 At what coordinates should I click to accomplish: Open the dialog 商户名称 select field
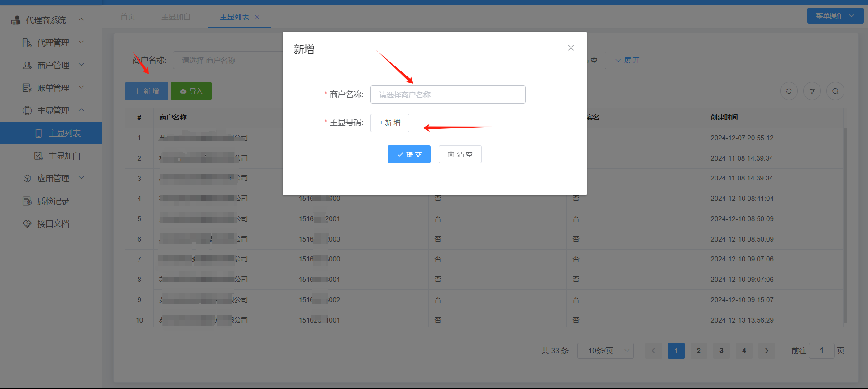click(448, 95)
